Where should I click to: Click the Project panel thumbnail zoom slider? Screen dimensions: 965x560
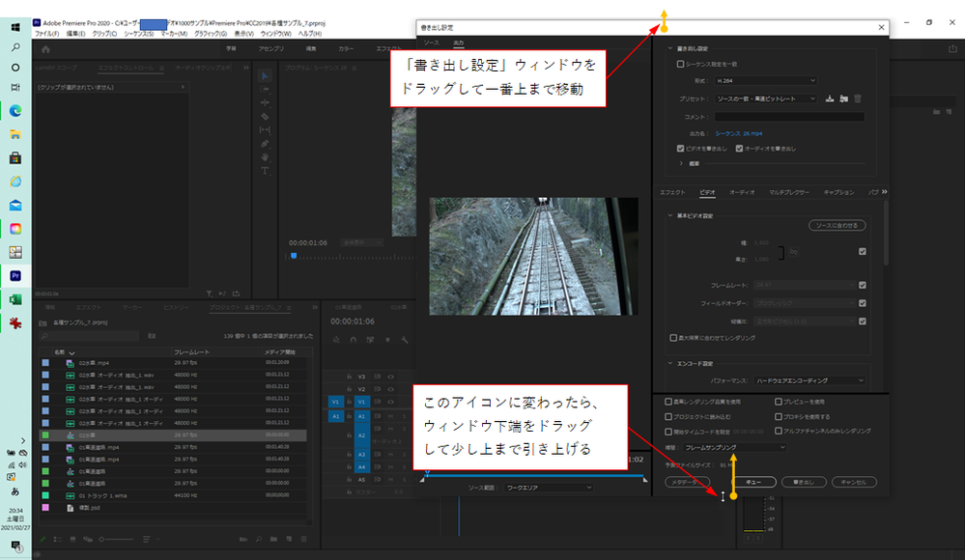tap(116, 539)
